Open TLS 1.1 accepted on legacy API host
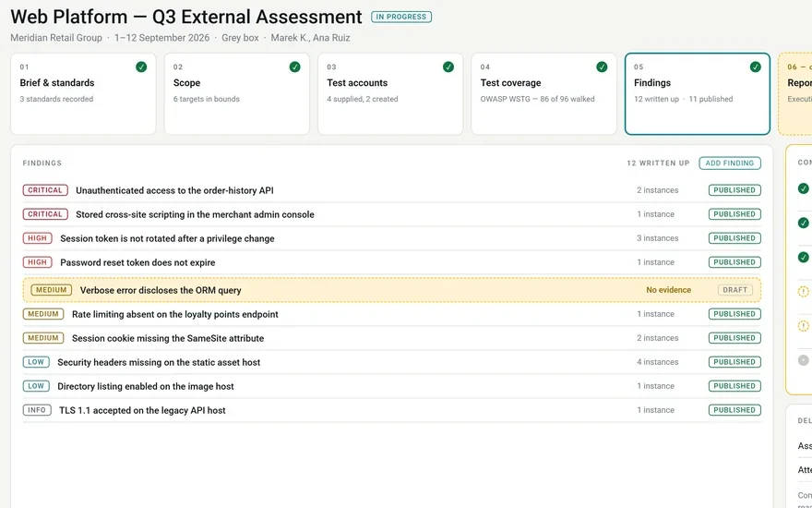 (x=392, y=410)
